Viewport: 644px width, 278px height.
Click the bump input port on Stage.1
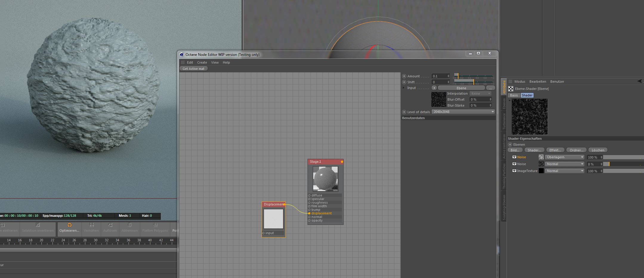[x=309, y=210]
